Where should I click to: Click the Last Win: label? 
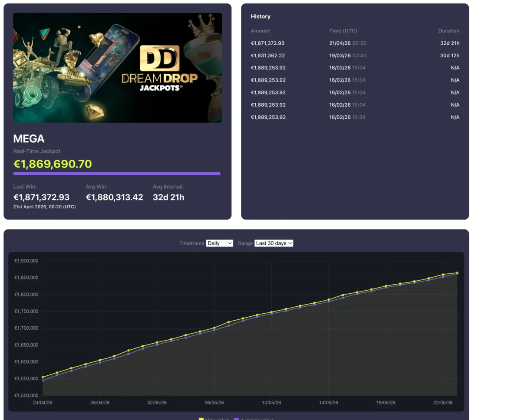(x=25, y=187)
